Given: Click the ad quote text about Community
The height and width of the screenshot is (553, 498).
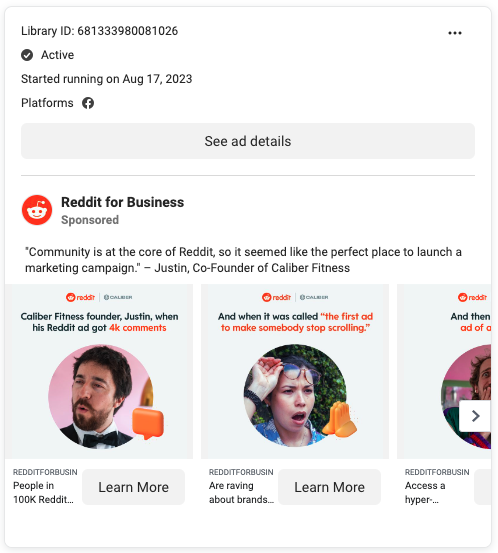Looking at the screenshot, I should 243,260.
